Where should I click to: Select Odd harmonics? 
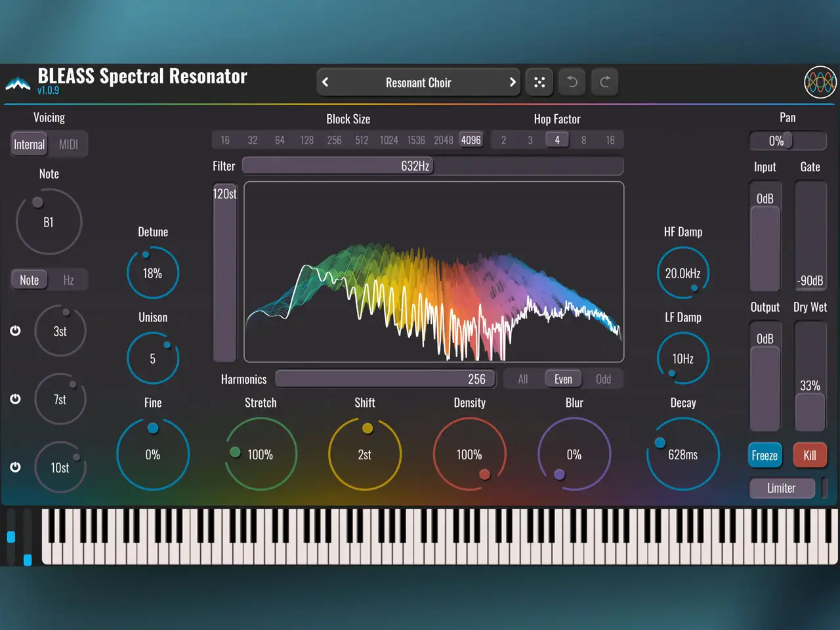[x=603, y=379]
